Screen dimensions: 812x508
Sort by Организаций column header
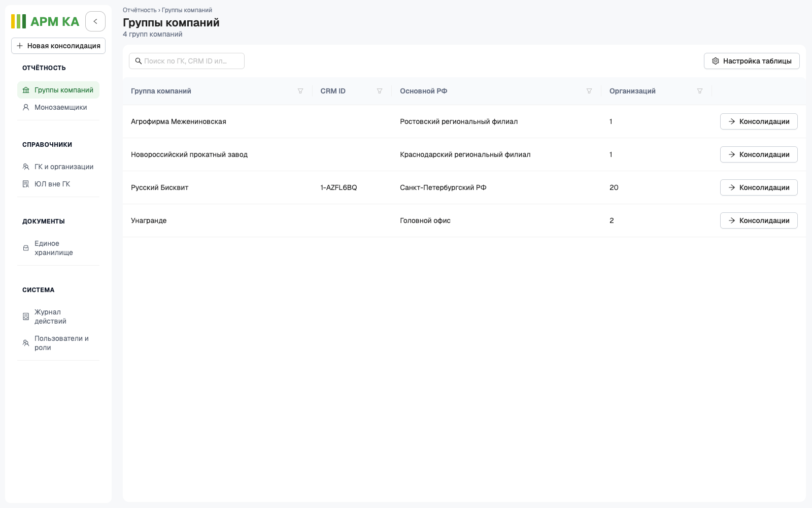[632, 91]
